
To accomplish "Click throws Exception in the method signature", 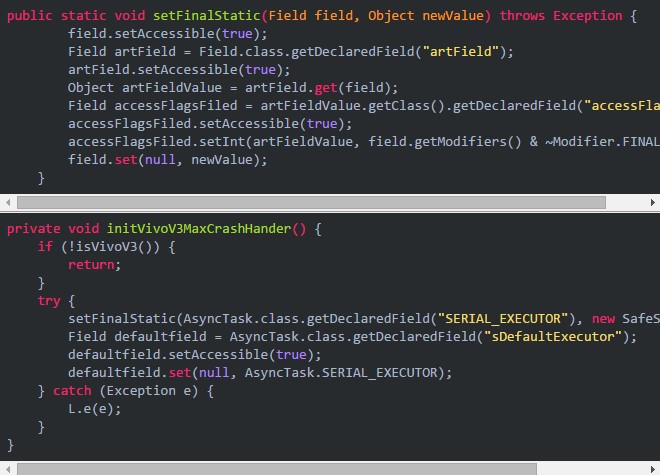I will point(561,16).
